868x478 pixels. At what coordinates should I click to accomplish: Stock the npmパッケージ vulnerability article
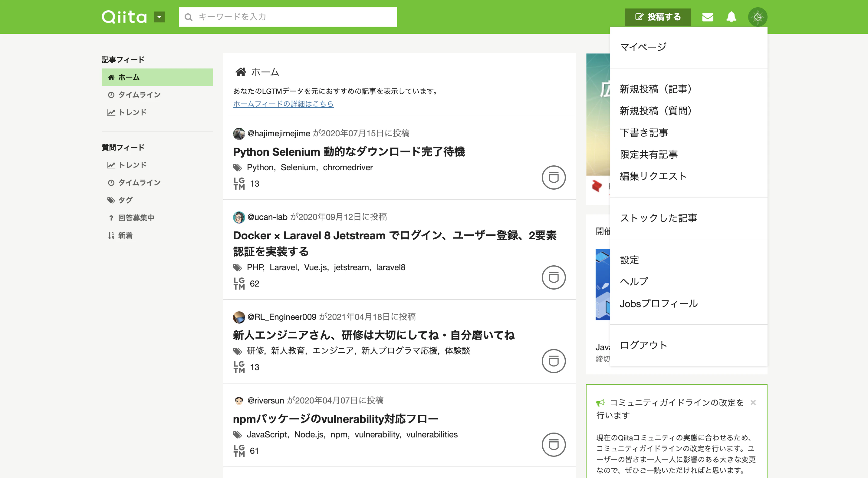point(553,445)
